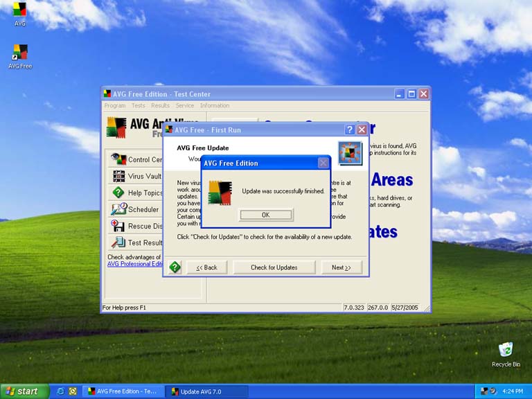
Task: Click the AVG Professional Edition link
Action: click(135, 264)
